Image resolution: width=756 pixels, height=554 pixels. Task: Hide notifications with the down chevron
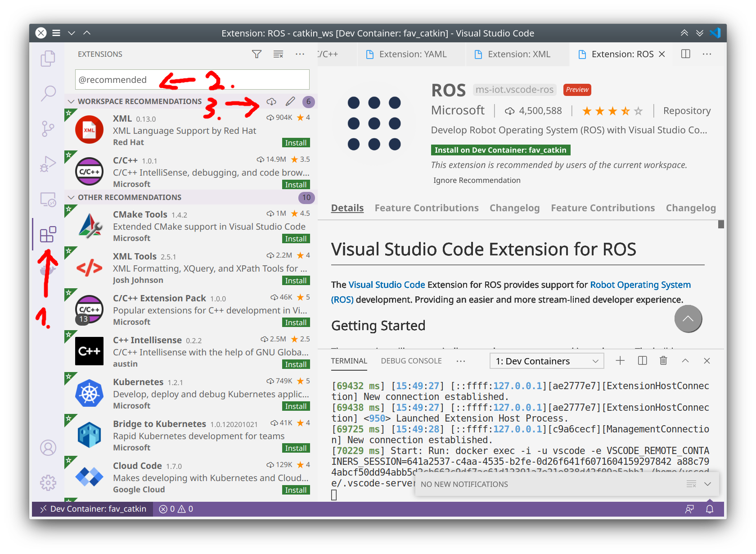[707, 484]
